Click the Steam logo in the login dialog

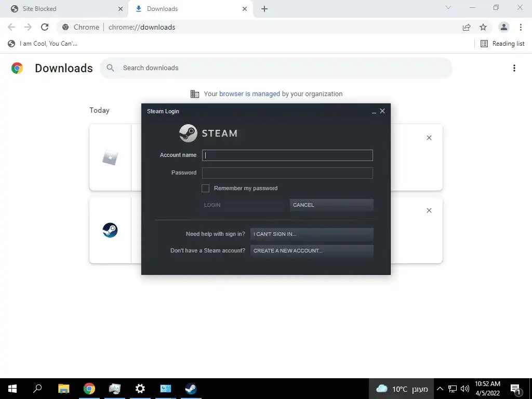coord(208,133)
